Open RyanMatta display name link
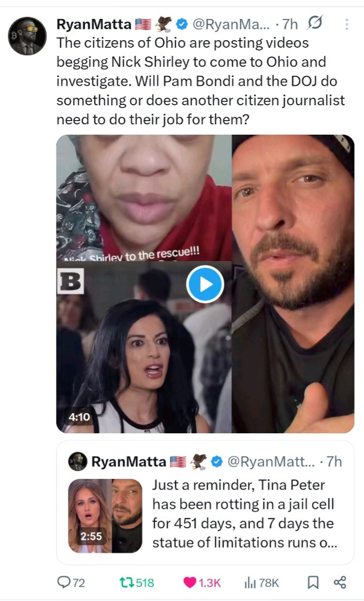The width and height of the screenshot is (364, 601). 94,24
